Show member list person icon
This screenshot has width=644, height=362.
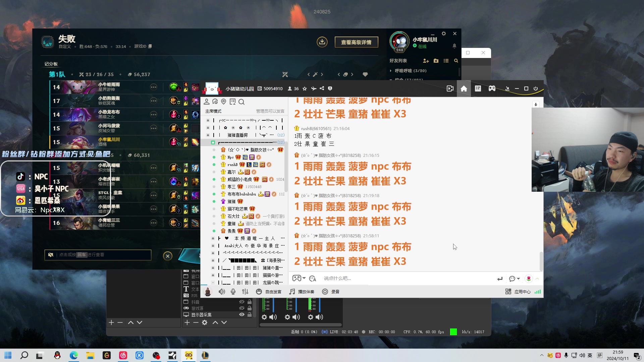click(207, 102)
